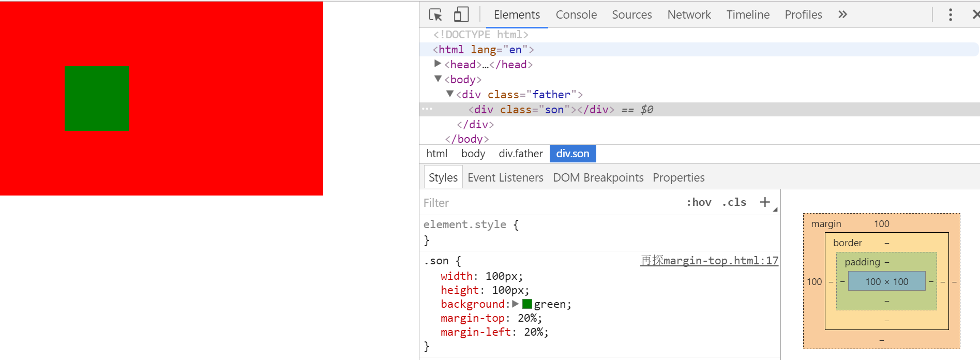The height and width of the screenshot is (360, 980).
Task: Collapse the div class father node
Action: [450, 94]
